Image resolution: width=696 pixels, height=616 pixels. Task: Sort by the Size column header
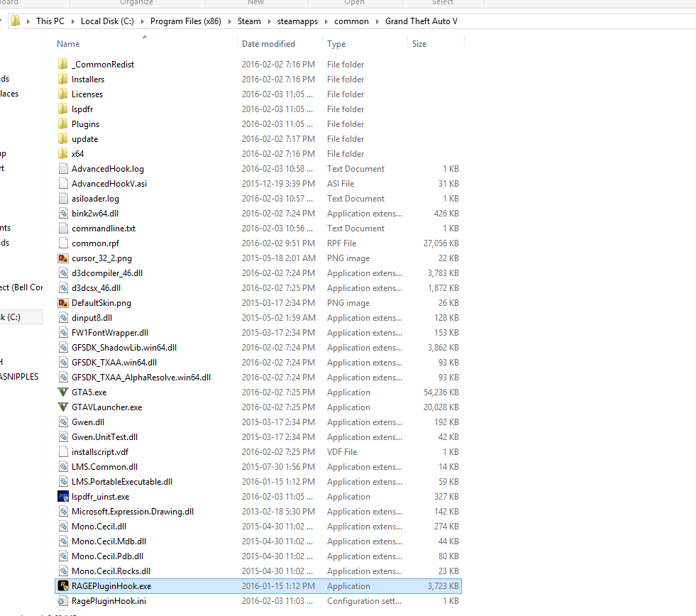(x=419, y=43)
